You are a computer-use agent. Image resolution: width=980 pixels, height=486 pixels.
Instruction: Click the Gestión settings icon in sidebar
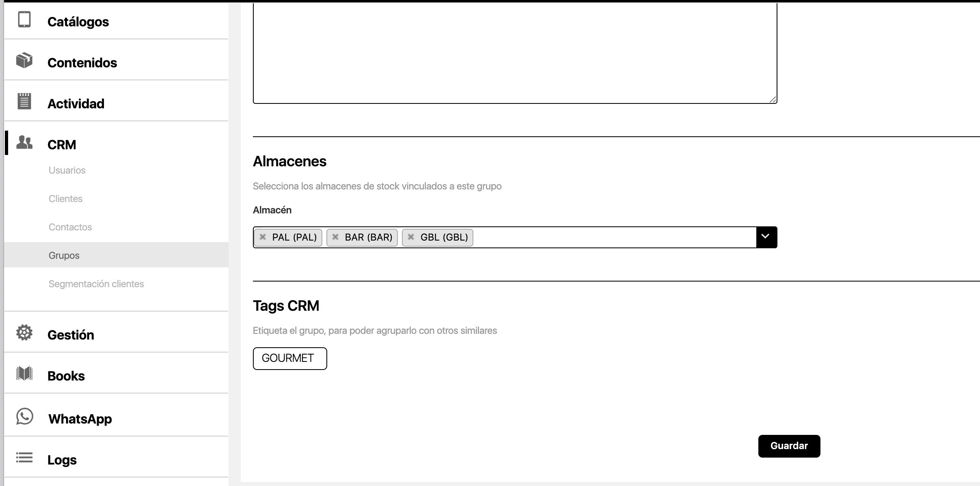(x=23, y=333)
